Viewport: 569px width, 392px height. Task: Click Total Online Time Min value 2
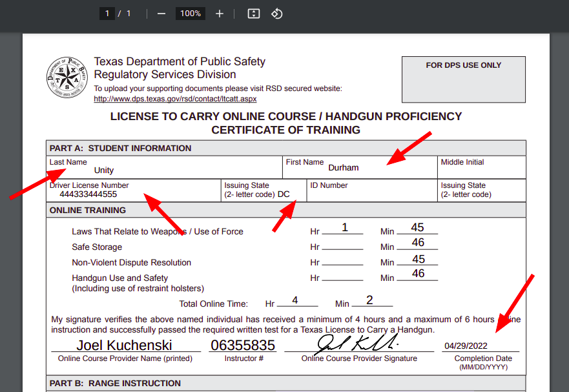(x=369, y=300)
